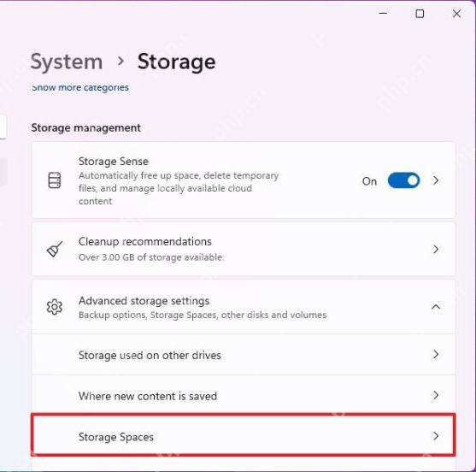Click the Storage Sense title text

(114, 162)
